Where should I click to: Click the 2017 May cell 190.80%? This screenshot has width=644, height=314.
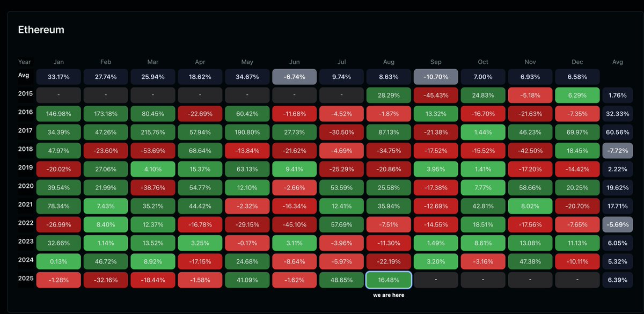click(x=247, y=133)
